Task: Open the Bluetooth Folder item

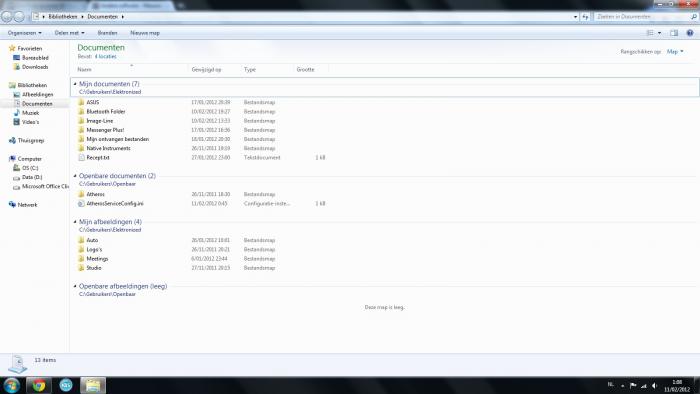Action: coord(106,112)
